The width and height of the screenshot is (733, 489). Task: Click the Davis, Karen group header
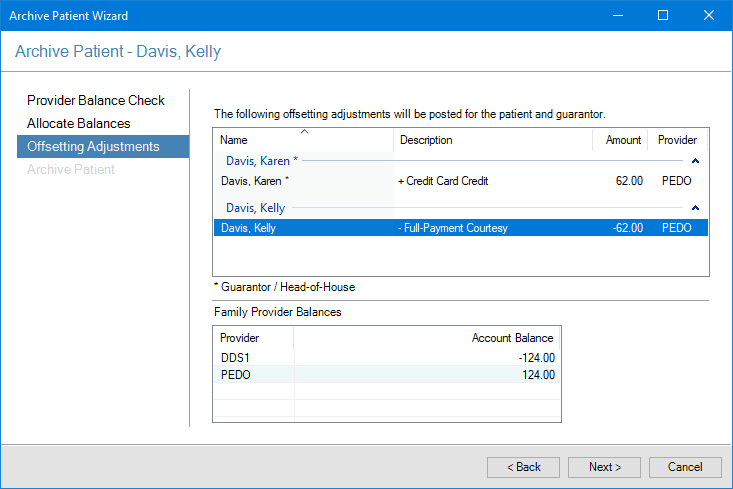262,160
